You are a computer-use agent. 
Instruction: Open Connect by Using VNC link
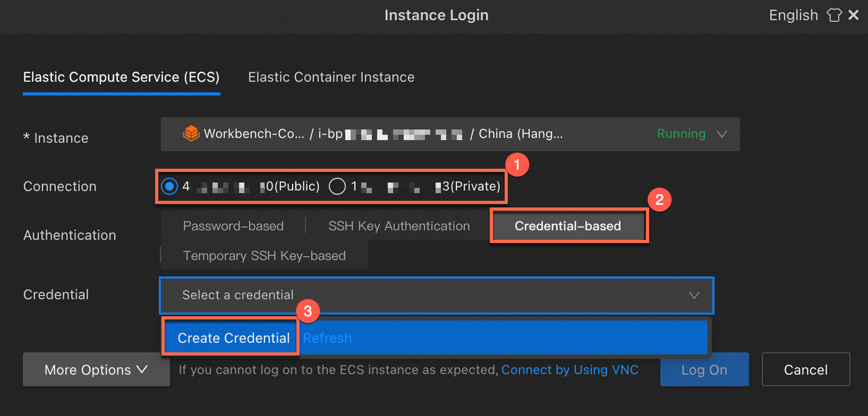[x=569, y=370]
